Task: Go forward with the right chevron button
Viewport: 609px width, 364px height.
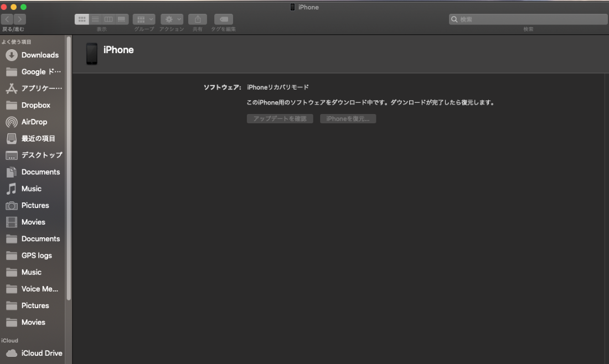Action: 19,19
